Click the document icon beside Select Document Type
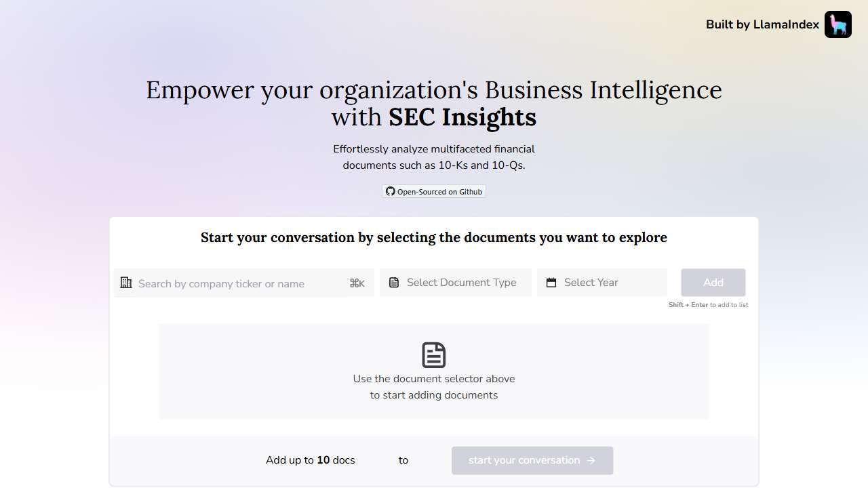The height and width of the screenshot is (488, 868). tap(394, 283)
